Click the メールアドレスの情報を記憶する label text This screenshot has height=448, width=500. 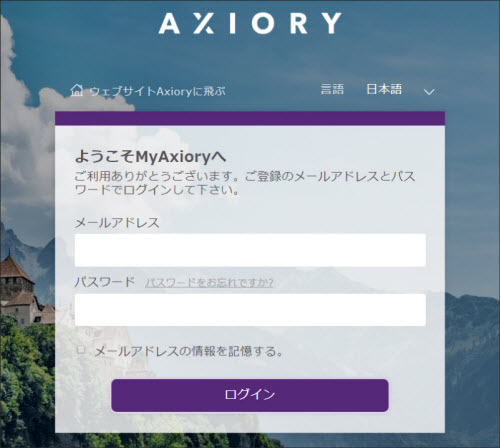click(189, 351)
